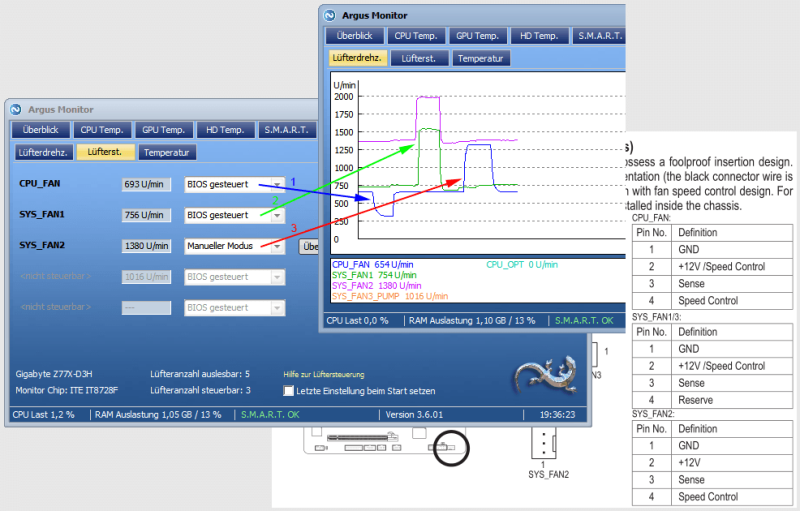Enable 'Letzte Einstellung beim Start setzen' checkbox
This screenshot has width=800, height=511.
pyautogui.click(x=288, y=391)
